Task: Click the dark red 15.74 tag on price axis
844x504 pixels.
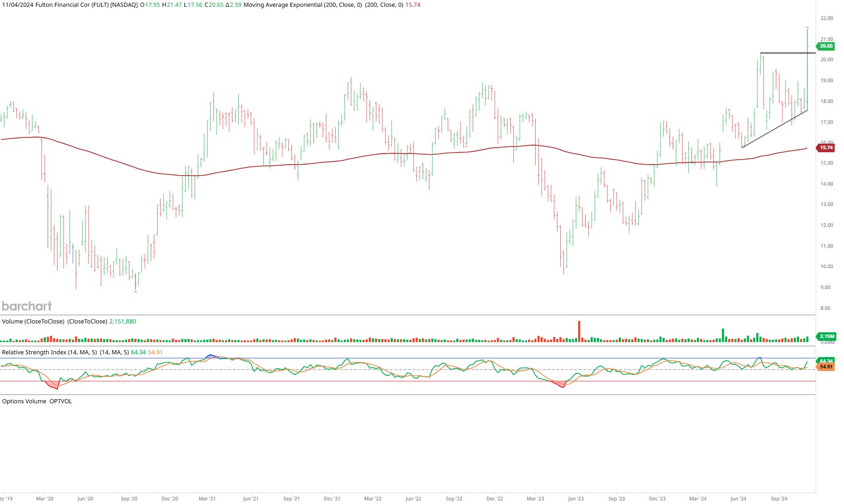Action: (x=826, y=147)
